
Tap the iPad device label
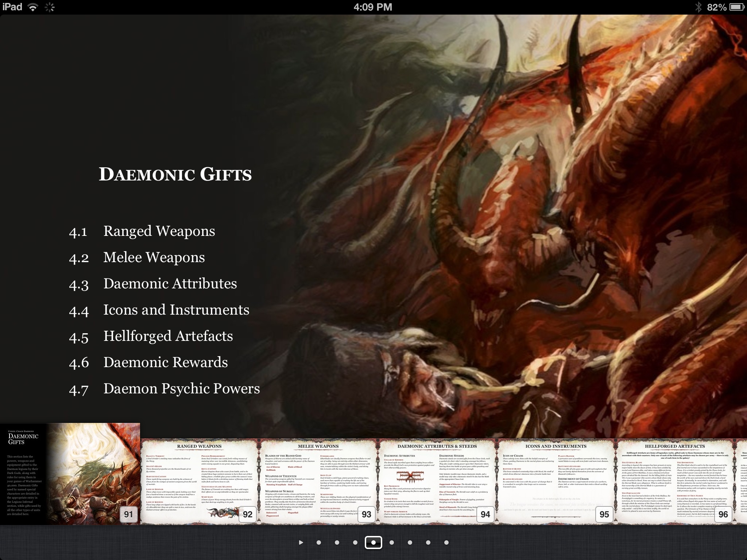point(12,7)
